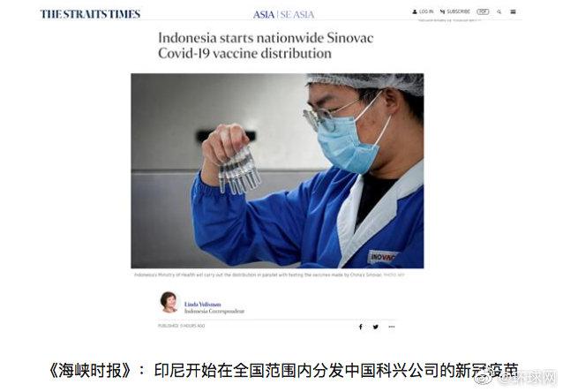Viewport: 563px width, 392px height.
Task: Open the ASIA section
Action: (264, 15)
